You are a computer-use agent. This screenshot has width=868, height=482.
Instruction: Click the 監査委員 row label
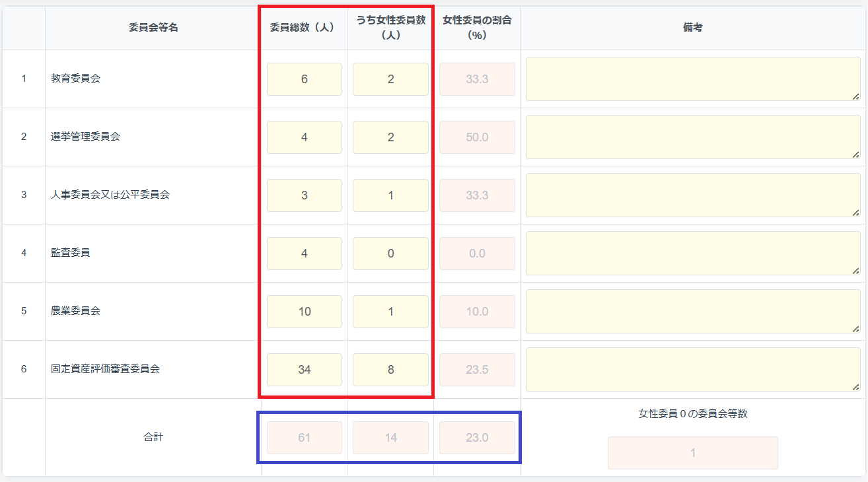[71, 253]
